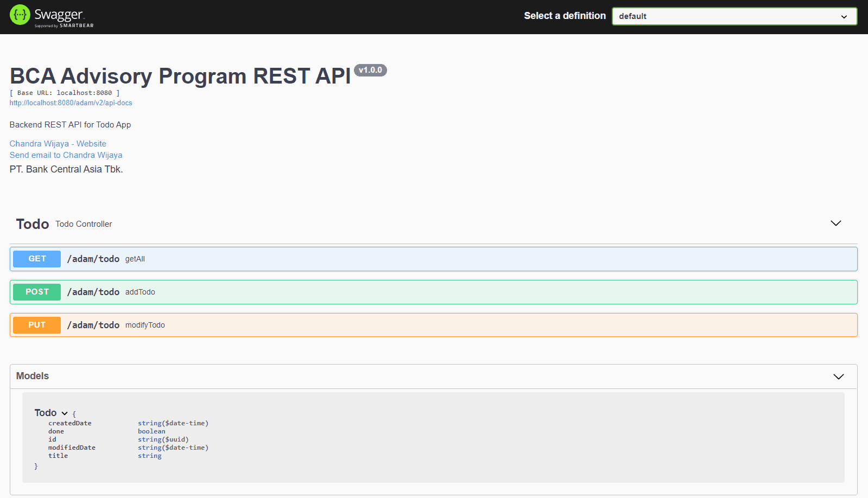Click PT. Bank Central Asia Tbk. text
Image resolution: width=868 pixels, height=498 pixels.
pos(66,169)
